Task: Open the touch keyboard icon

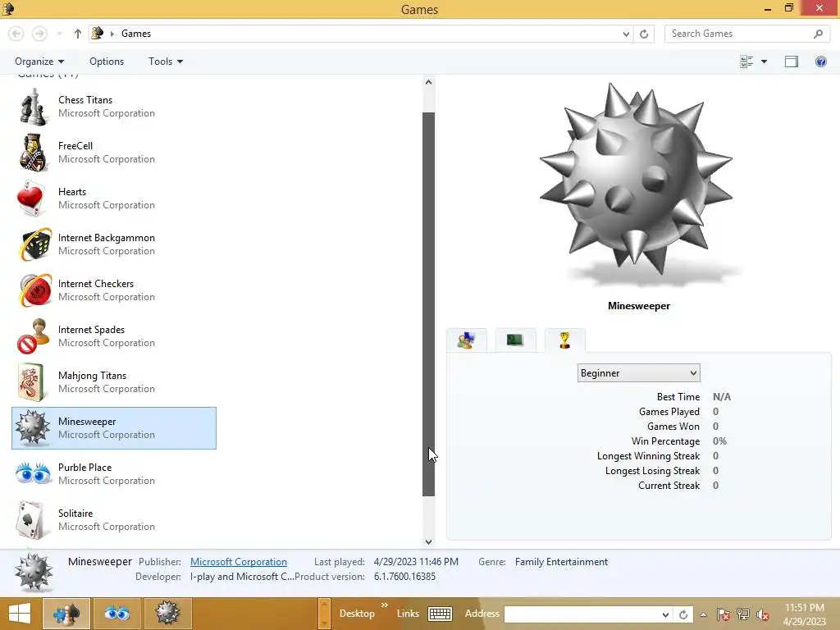Action: pos(440,614)
